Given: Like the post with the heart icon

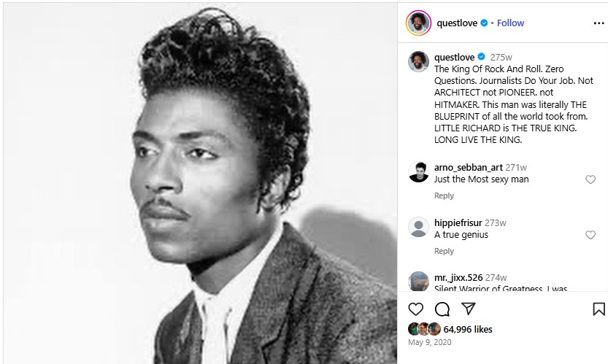Looking at the screenshot, I should 416,309.
